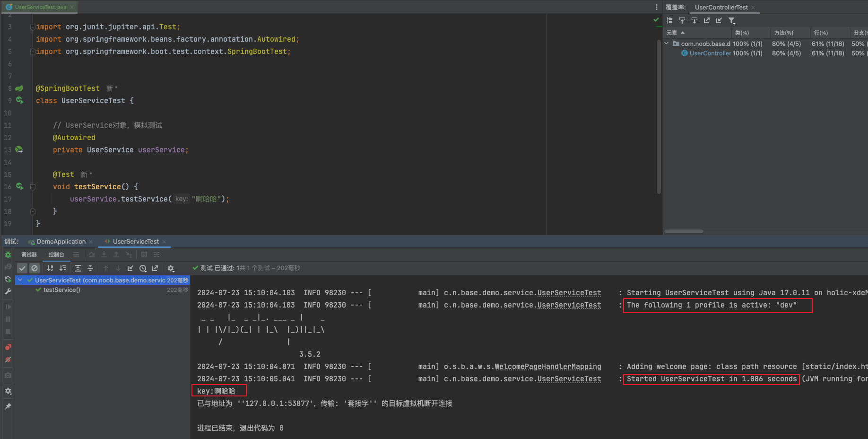
Task: Click Trace Current Stream Chain icon
Action: 156,255
